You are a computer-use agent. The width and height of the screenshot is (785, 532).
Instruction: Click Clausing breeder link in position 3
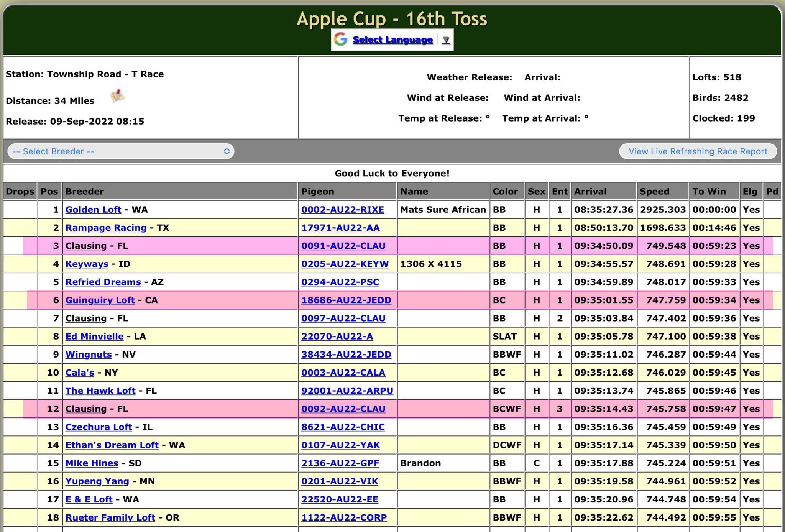point(86,246)
